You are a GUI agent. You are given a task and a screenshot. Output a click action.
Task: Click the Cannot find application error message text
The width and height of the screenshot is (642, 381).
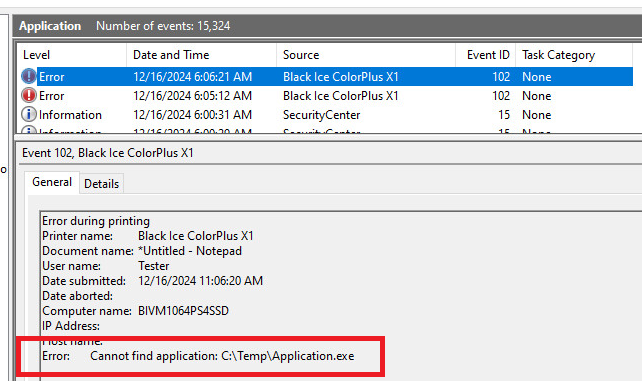[x=222, y=356]
